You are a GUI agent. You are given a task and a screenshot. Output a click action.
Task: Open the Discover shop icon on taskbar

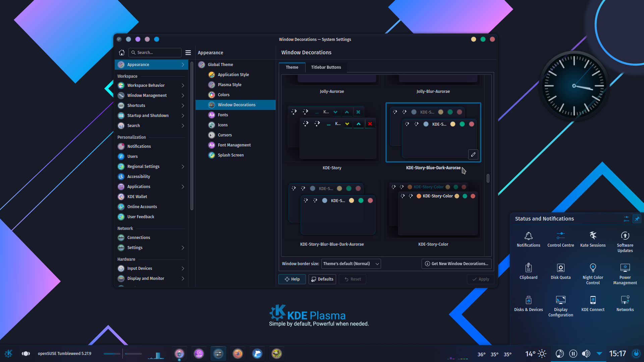click(x=199, y=354)
